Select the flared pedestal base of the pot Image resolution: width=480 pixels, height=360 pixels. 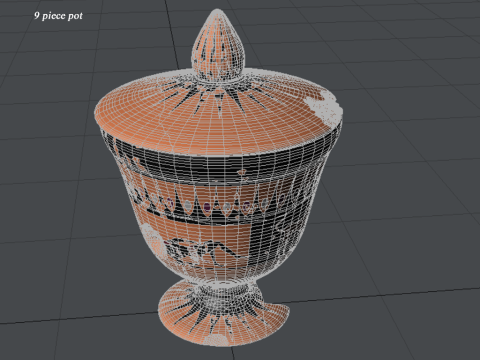click(223, 313)
